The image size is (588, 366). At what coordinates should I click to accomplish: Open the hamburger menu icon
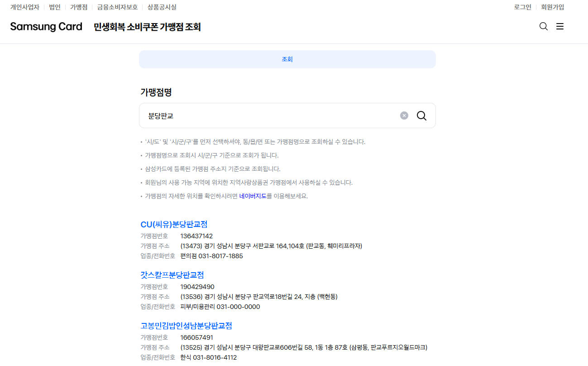(560, 26)
